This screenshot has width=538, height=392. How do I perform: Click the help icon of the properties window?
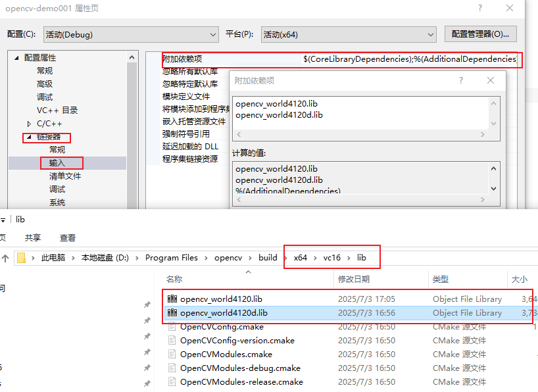click(480, 8)
